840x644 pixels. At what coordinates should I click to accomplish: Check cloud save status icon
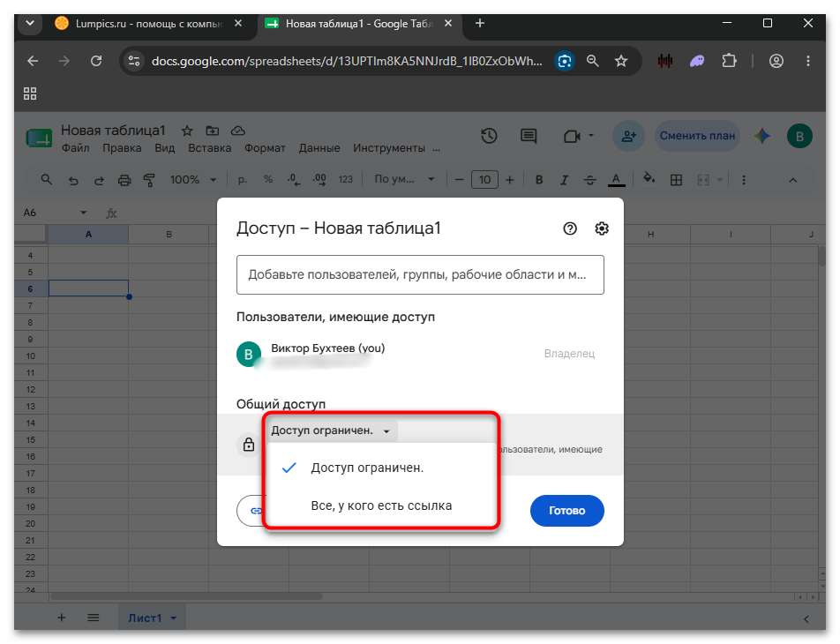pos(238,131)
